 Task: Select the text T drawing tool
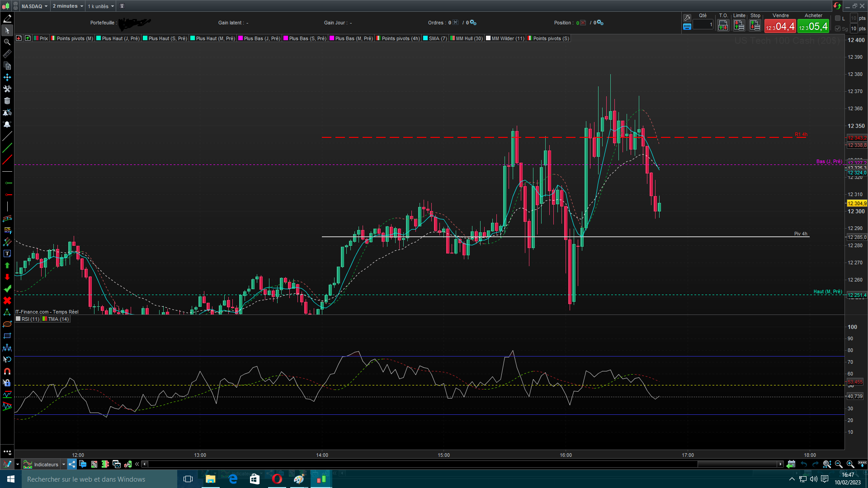[7, 253]
